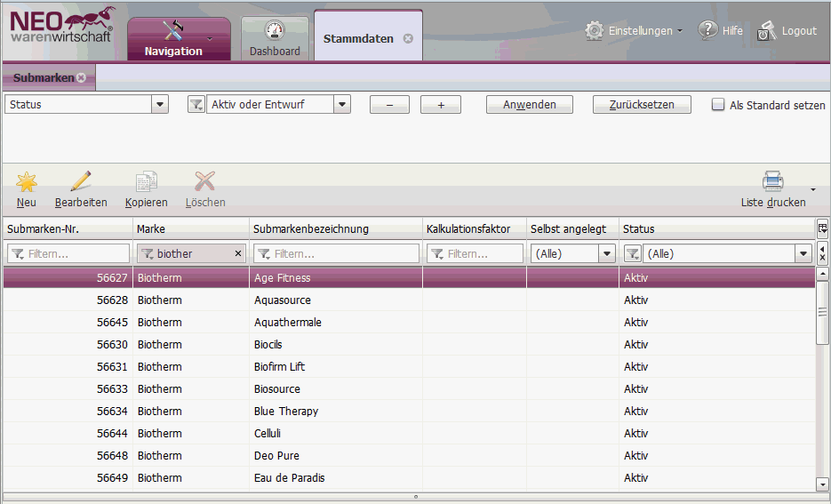Select the Age Fitness row
Screen dimensions: 831x504
point(409,277)
